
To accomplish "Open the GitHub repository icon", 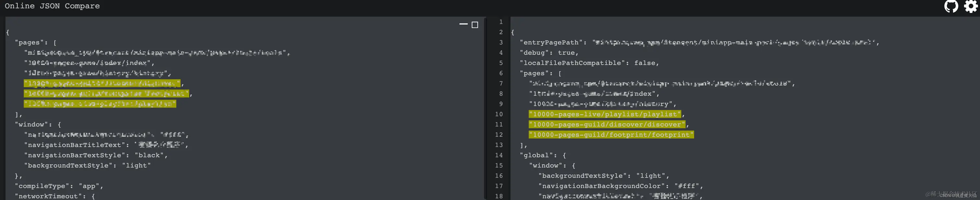I will coord(951,6).
